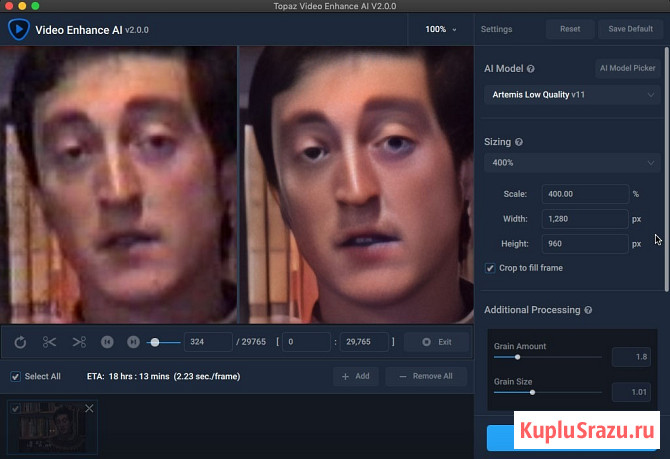Open help for Sizing
This screenshot has height=459, width=670.
tap(519, 142)
